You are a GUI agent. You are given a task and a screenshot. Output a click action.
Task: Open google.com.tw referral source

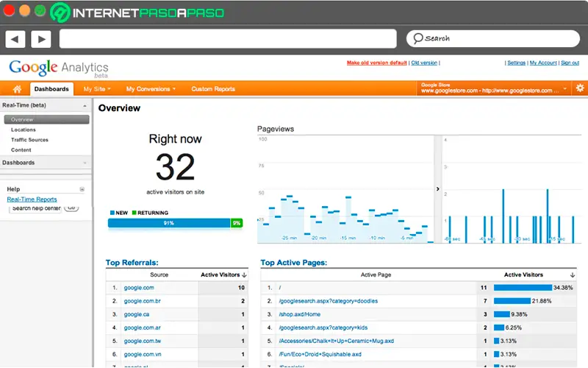[x=143, y=341]
